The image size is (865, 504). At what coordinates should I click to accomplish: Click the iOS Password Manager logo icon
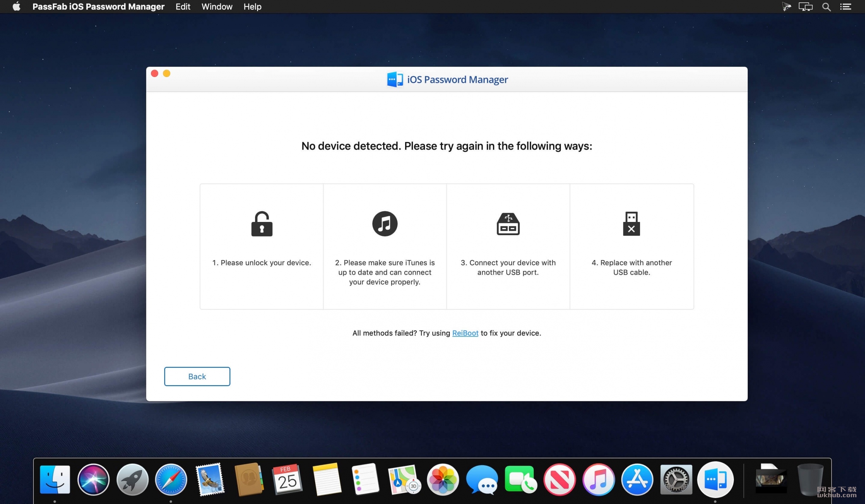click(x=395, y=79)
